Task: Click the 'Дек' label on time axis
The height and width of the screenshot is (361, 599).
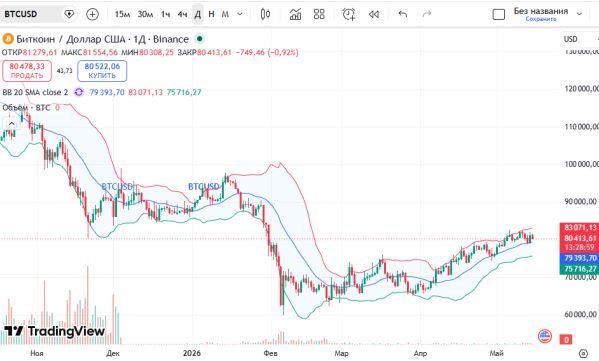Action: tap(113, 353)
